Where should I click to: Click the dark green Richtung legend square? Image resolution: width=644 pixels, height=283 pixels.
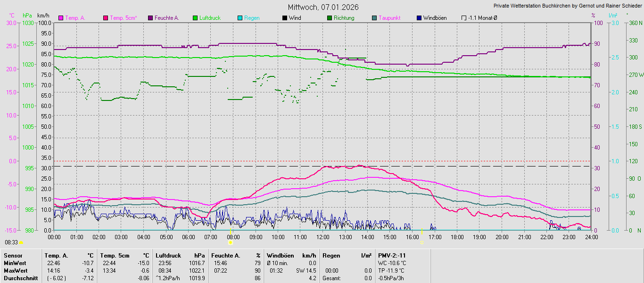330,18
